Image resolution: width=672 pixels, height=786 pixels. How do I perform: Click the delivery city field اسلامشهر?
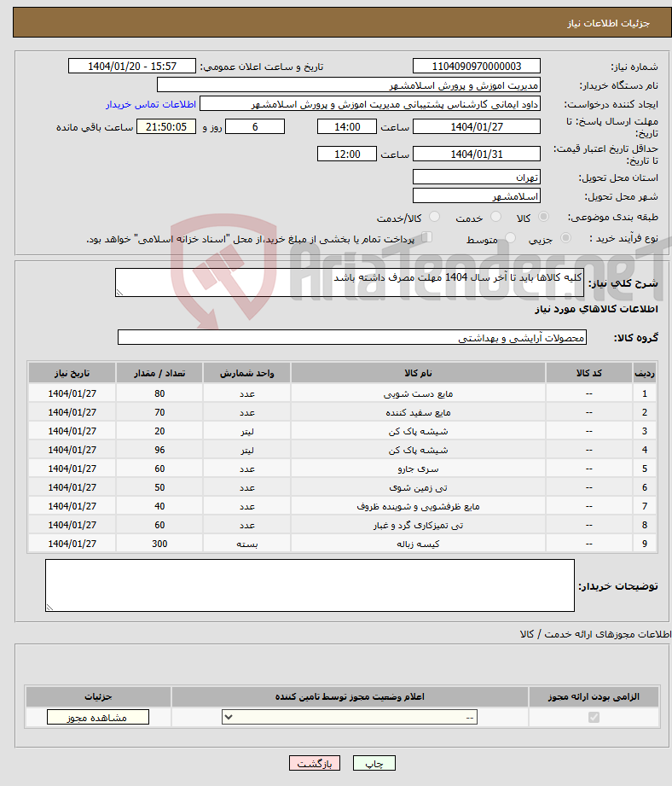pyautogui.click(x=477, y=196)
